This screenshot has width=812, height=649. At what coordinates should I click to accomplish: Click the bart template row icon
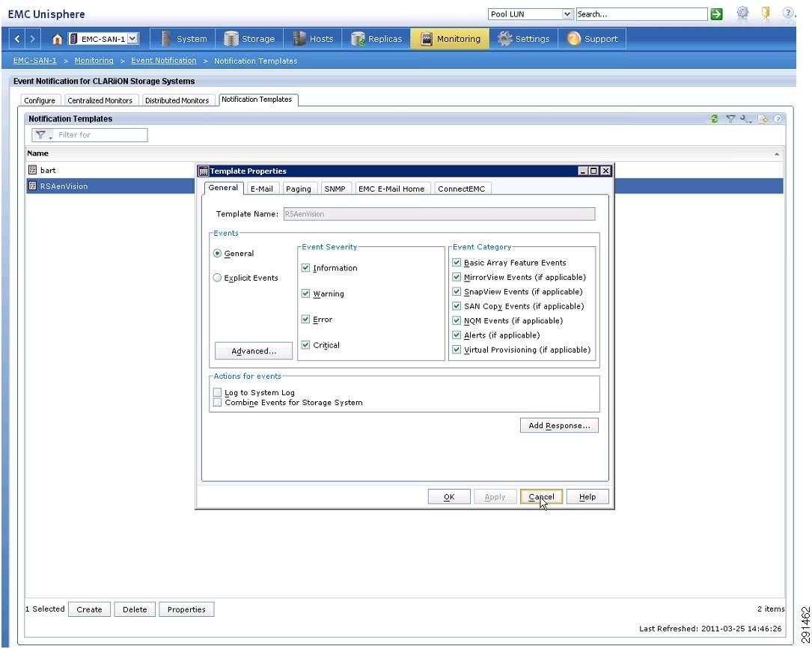click(x=33, y=170)
